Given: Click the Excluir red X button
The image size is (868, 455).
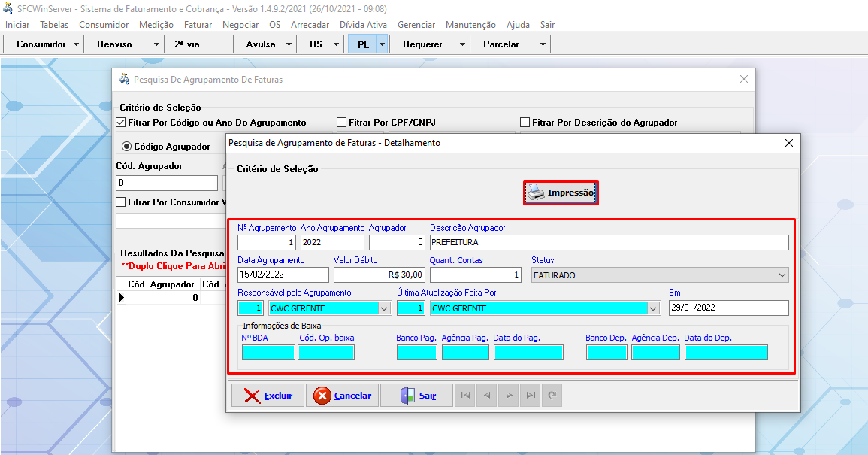Looking at the screenshot, I should pyautogui.click(x=267, y=396).
